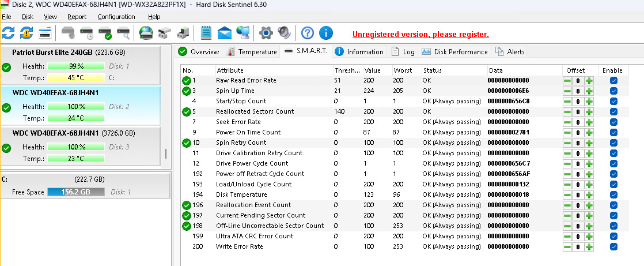Click the refresh-with-warning-triangle toolbar icon
The width and height of the screenshot is (644, 266).
click(x=26, y=33)
